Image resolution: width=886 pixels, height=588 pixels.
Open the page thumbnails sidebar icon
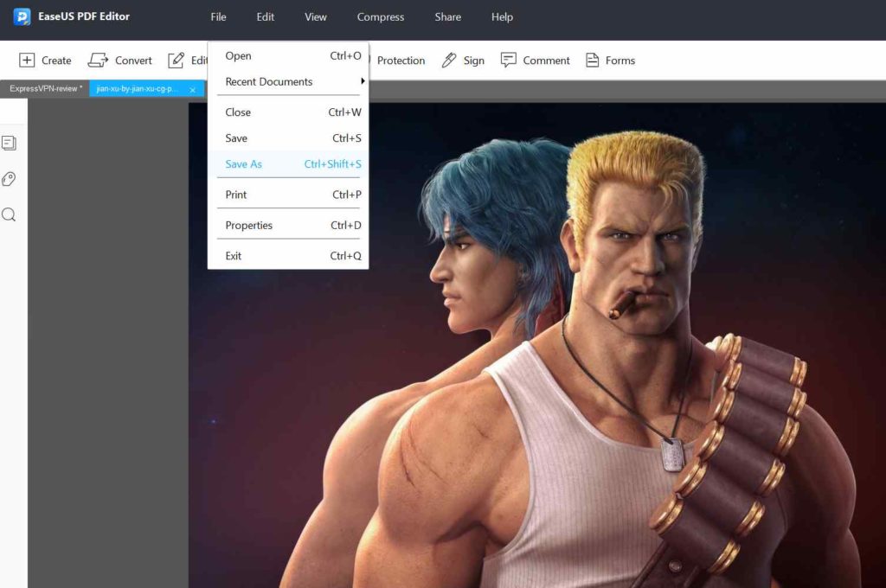(9, 143)
